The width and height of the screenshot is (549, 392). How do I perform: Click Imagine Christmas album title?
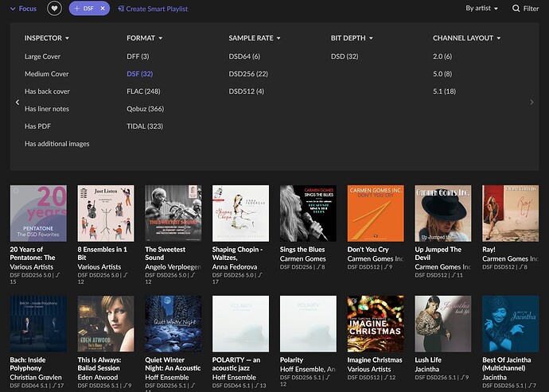(375, 360)
